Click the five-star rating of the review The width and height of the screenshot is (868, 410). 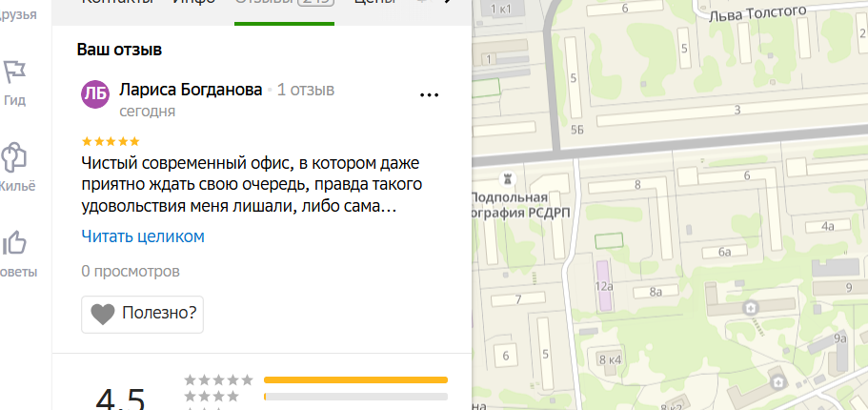(x=111, y=142)
